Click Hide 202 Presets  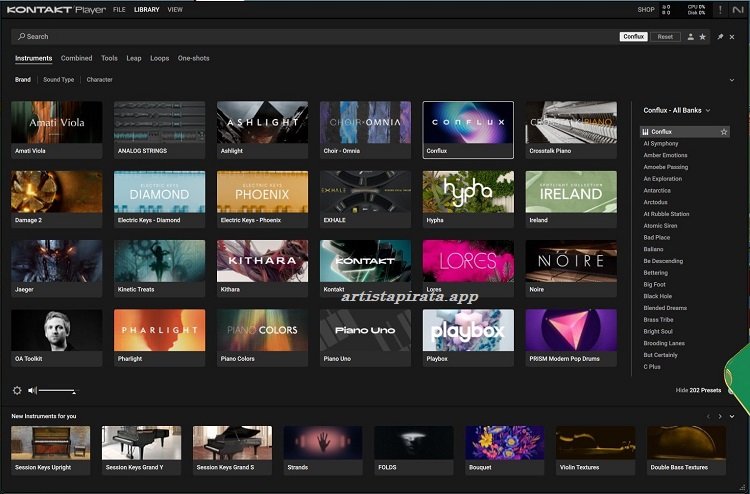coord(698,390)
